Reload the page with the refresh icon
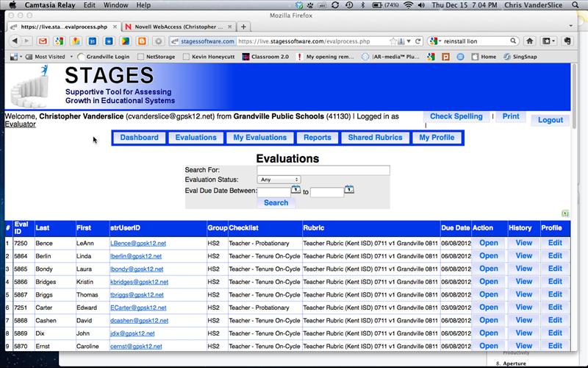588x368 pixels. tap(417, 41)
